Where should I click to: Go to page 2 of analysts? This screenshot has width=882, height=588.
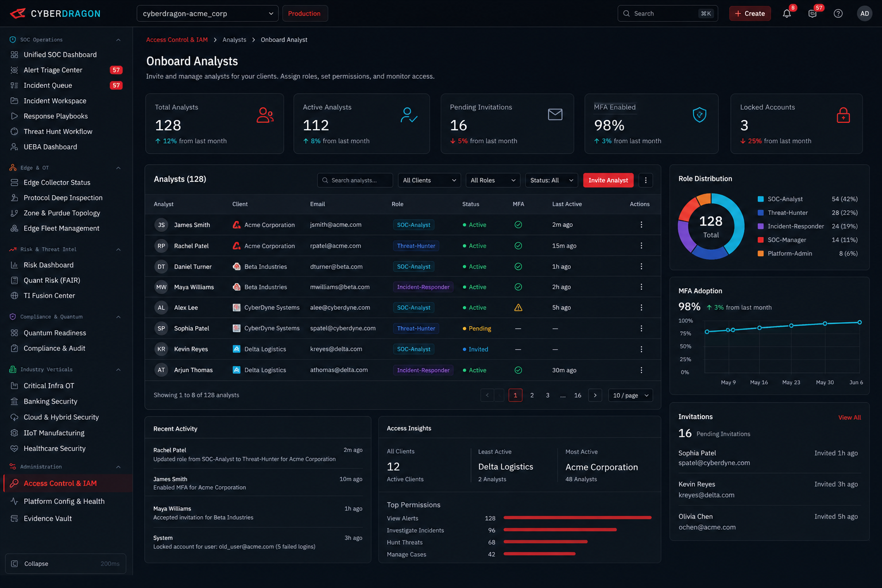[532, 395]
